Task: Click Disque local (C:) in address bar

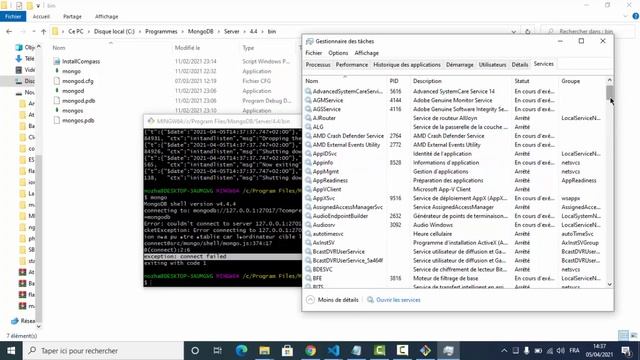Action: click(x=114, y=31)
